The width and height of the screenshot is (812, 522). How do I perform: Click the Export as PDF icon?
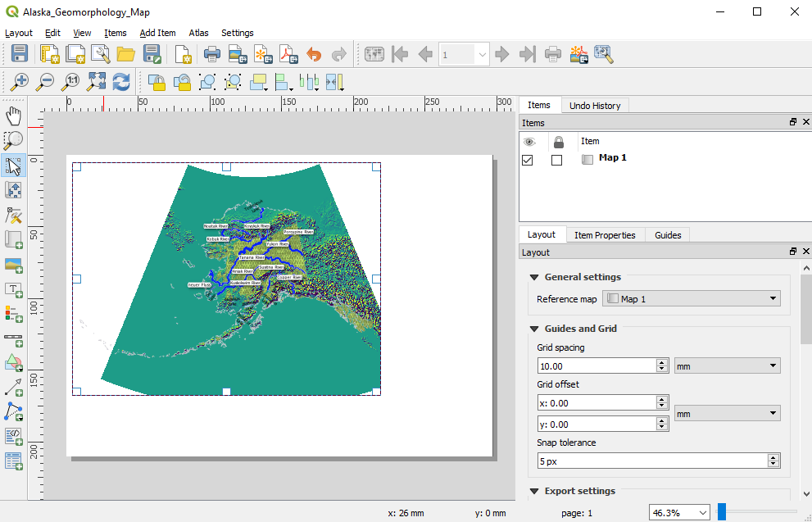288,55
